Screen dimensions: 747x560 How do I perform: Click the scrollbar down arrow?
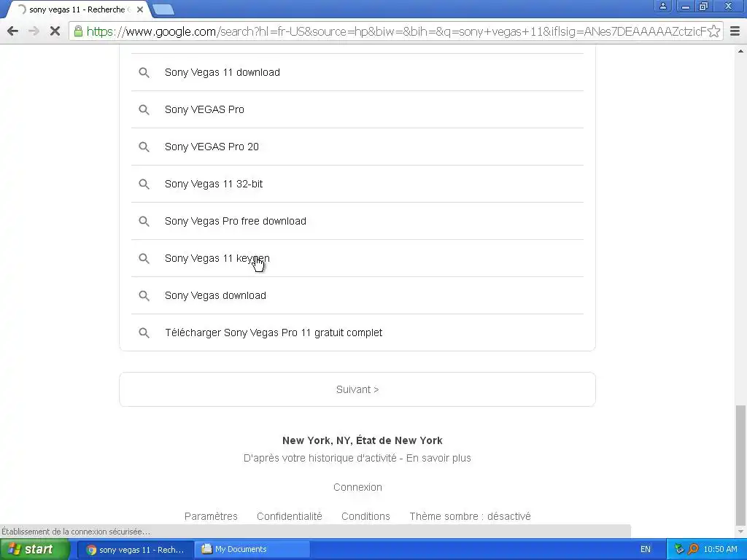pyautogui.click(x=740, y=532)
